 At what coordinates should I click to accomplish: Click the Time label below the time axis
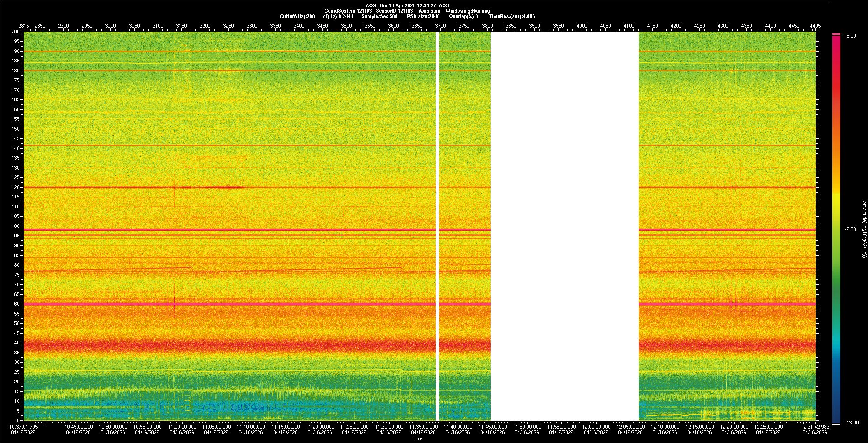pos(418,438)
